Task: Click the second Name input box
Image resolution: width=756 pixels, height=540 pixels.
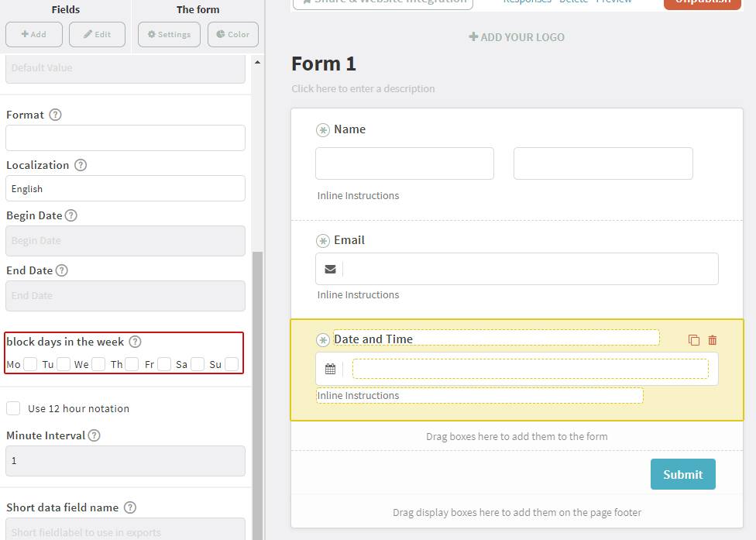Action: pyautogui.click(x=603, y=163)
